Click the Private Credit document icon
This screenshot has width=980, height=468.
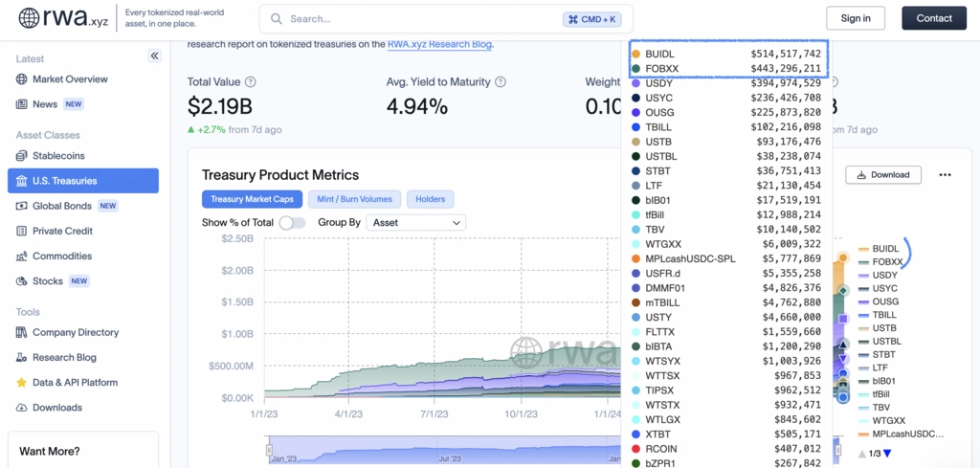click(x=22, y=231)
